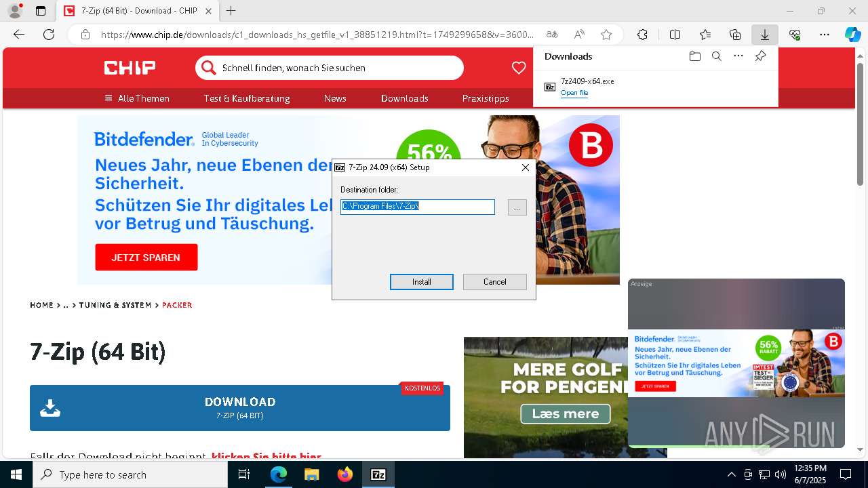Screen dimensions: 868x488
Task: Open the tab actions menu
Action: pyautogui.click(x=41, y=11)
